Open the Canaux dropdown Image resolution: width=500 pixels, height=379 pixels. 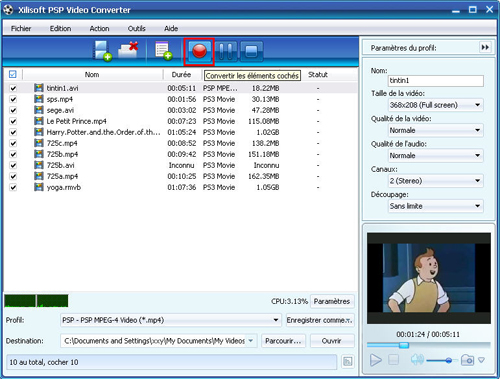[436, 181]
